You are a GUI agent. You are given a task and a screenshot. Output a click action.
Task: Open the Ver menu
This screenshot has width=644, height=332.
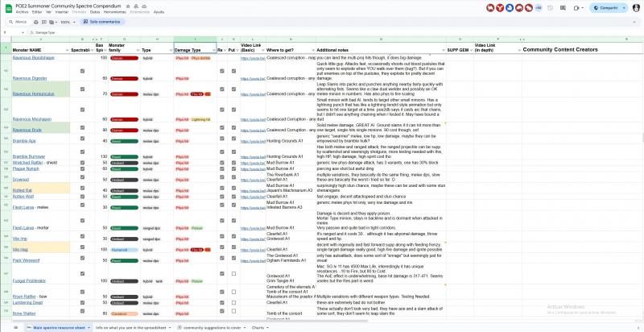pos(48,12)
